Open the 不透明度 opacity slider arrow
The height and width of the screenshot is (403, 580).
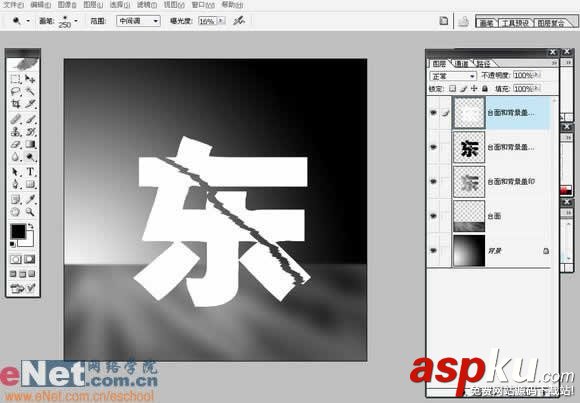pyautogui.click(x=538, y=75)
